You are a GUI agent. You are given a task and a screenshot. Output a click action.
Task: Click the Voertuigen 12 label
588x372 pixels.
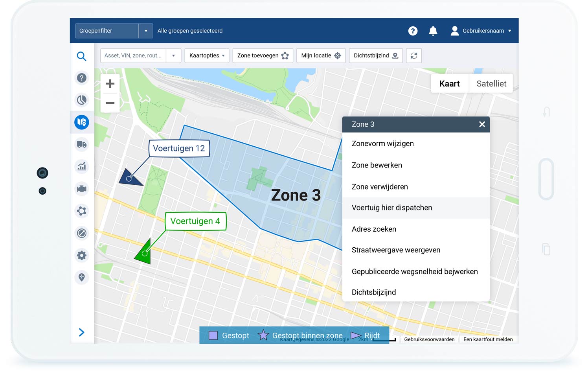179,148
